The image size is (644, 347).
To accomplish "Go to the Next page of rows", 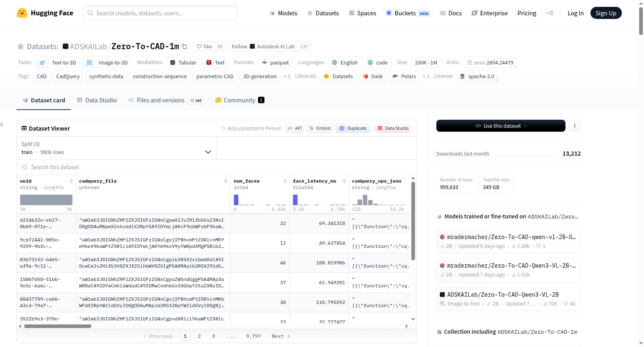I will point(281,336).
